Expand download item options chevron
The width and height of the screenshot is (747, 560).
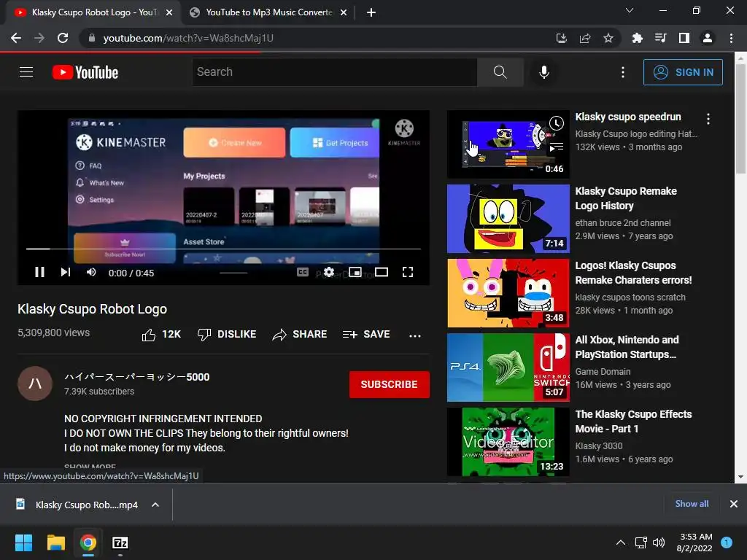tap(155, 505)
